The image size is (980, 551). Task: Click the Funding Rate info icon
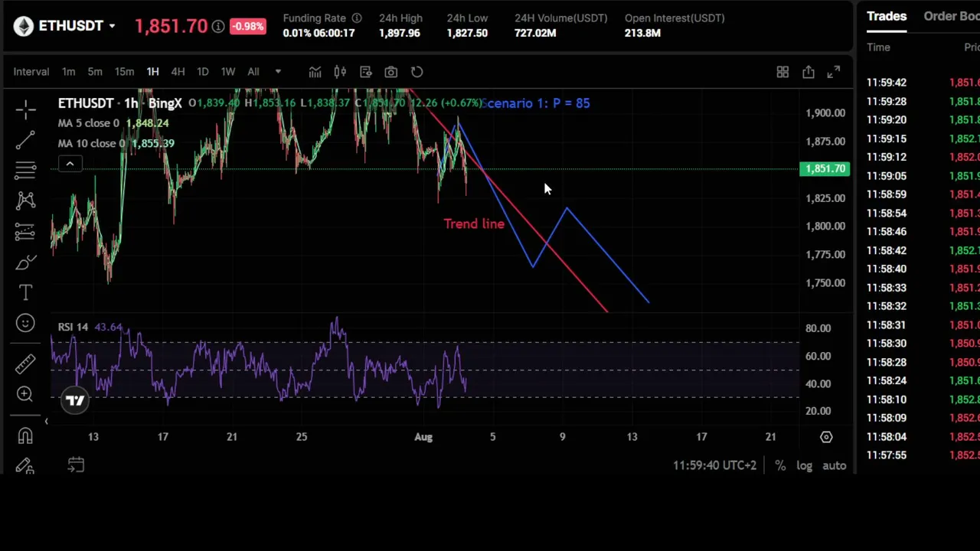pos(356,18)
